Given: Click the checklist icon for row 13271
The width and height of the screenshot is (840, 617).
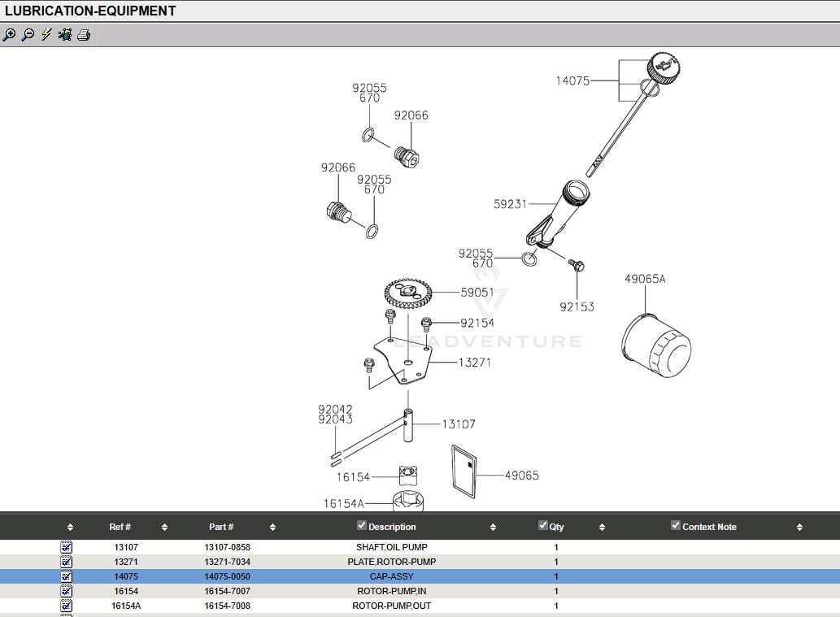Looking at the screenshot, I should 67,562.
